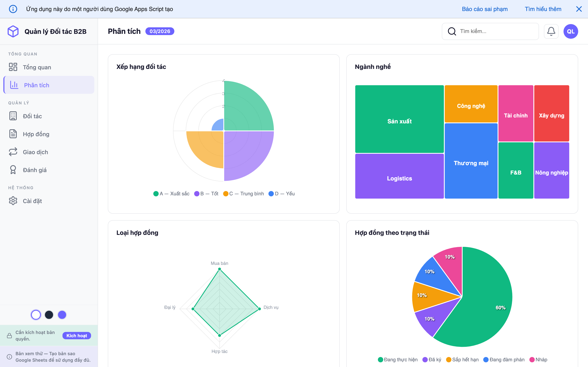588x367 pixels.
Task: Click the notification bell icon
Action: click(x=551, y=31)
